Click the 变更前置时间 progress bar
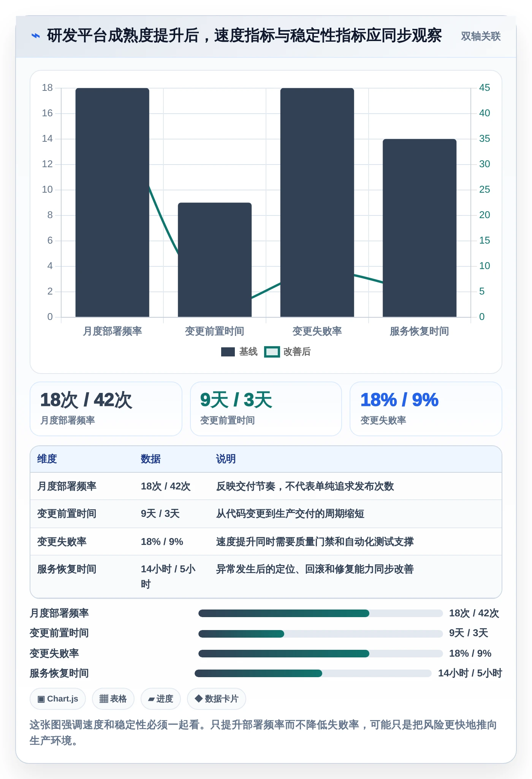532x779 pixels. (321, 633)
